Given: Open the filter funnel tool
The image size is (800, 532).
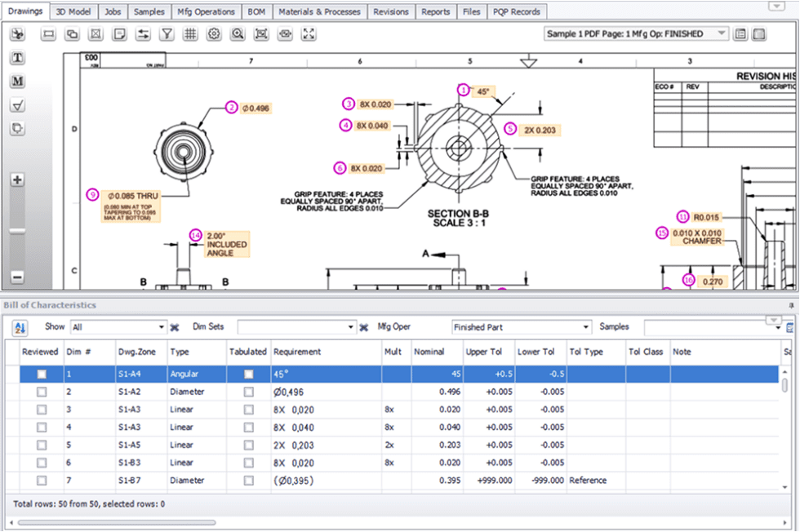Looking at the screenshot, I should point(167,33).
